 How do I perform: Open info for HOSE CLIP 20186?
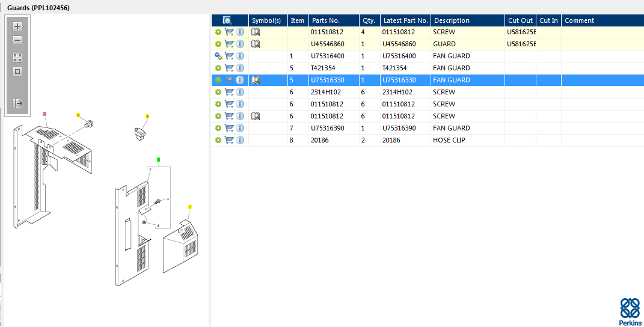(240, 140)
